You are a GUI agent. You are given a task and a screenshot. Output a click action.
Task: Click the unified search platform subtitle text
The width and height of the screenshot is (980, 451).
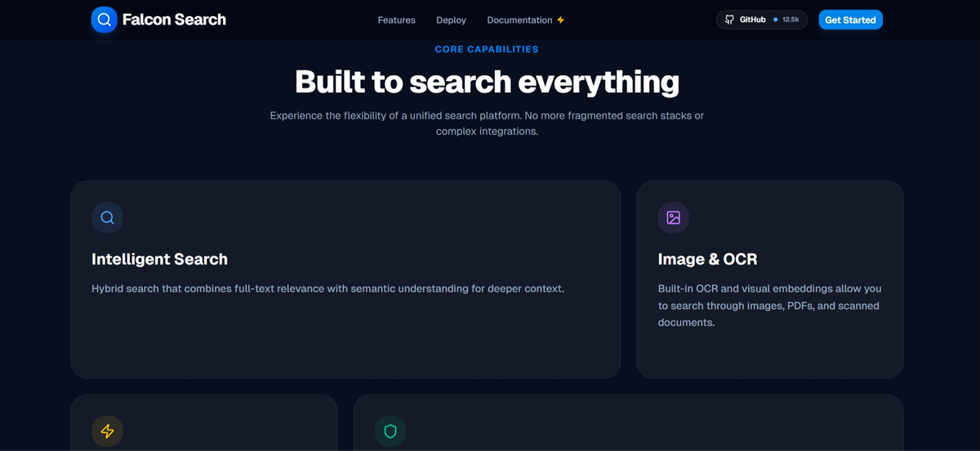point(487,123)
